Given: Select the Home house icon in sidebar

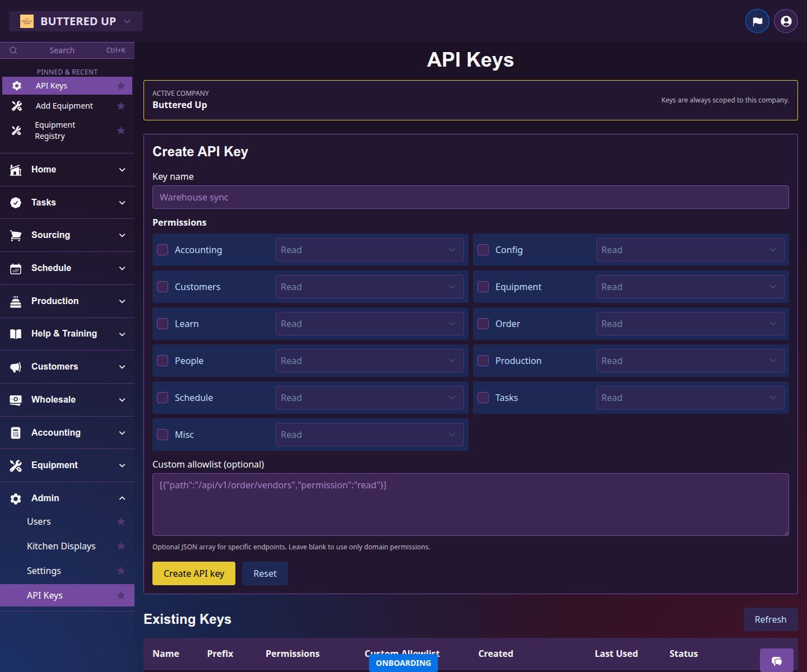Looking at the screenshot, I should (x=16, y=169).
